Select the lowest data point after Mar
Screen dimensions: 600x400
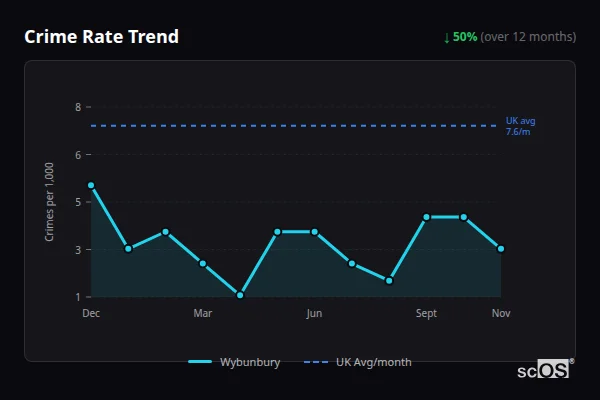[x=240, y=295]
